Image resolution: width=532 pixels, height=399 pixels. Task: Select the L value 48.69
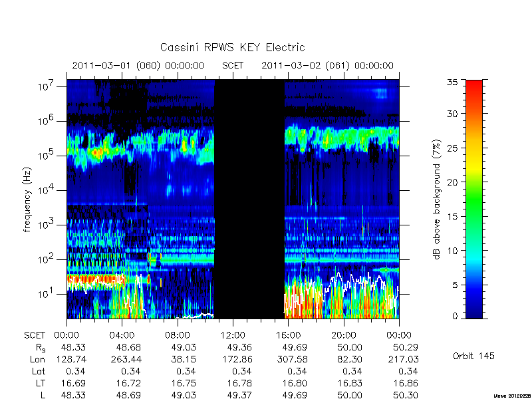tap(128, 395)
